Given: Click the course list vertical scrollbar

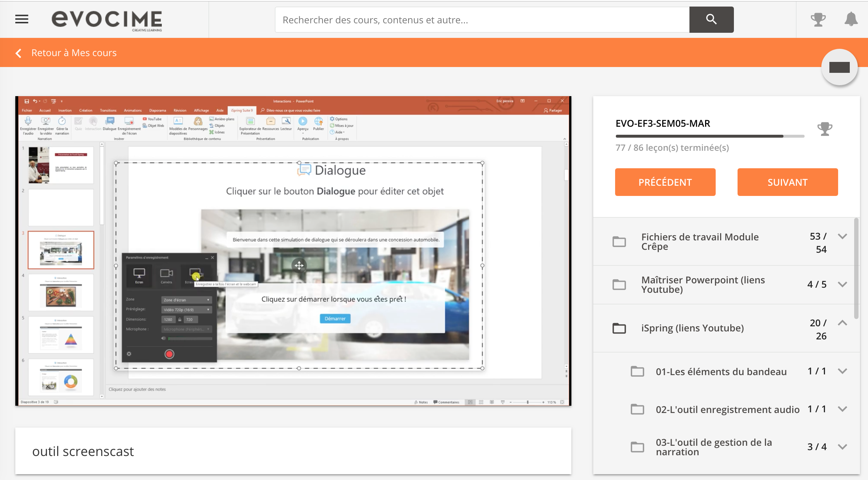Looking at the screenshot, I should click(856, 268).
